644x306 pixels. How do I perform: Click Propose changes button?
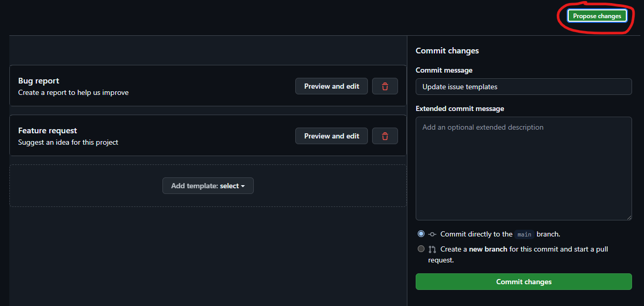[597, 16]
